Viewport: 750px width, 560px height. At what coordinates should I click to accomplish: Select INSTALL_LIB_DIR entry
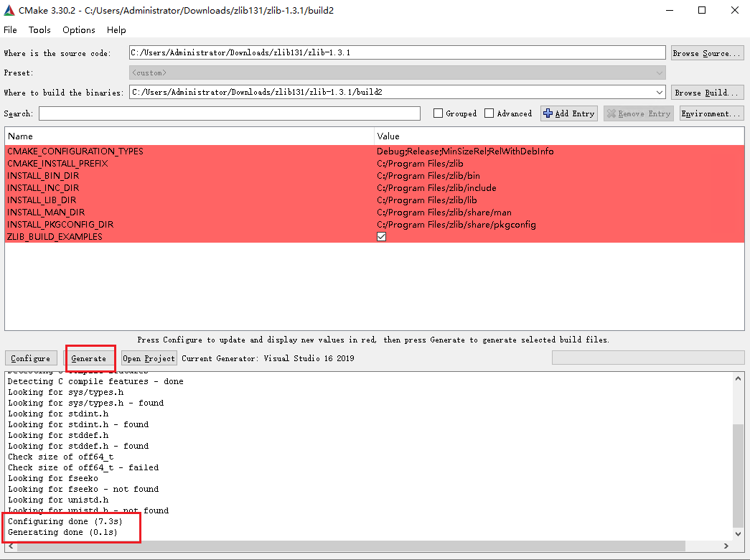pos(42,200)
